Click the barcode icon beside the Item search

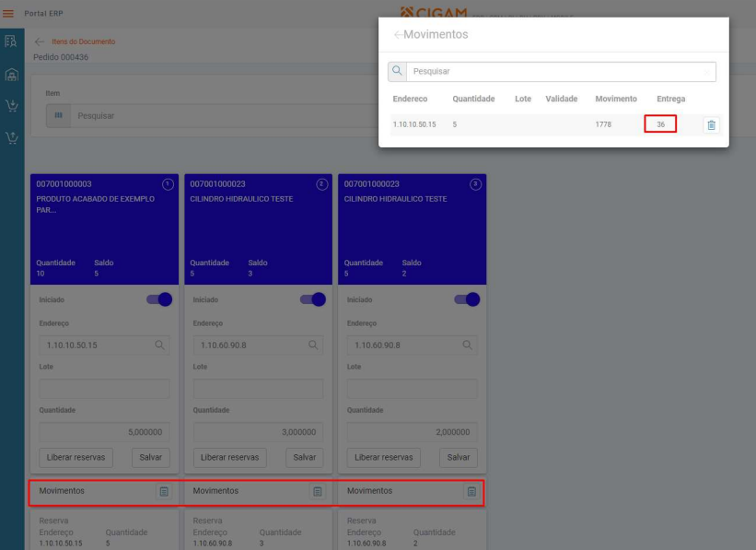click(58, 115)
